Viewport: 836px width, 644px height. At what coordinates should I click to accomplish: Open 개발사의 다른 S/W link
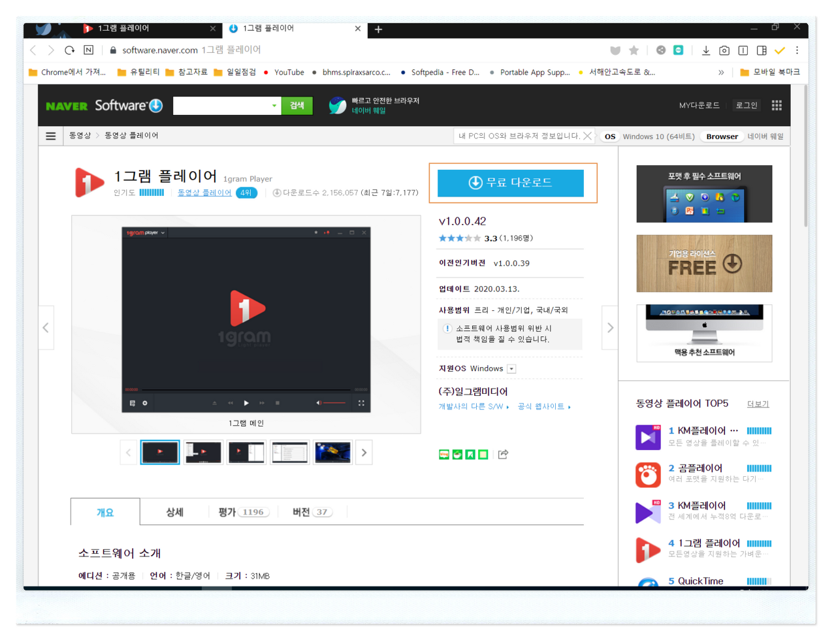pos(474,407)
